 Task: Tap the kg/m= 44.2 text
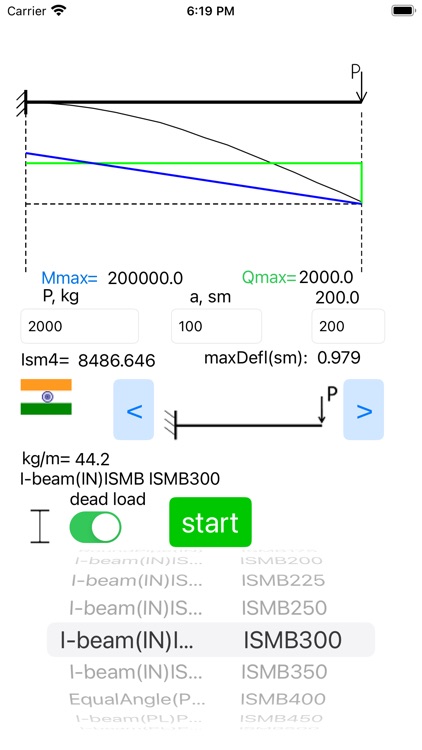click(66, 459)
